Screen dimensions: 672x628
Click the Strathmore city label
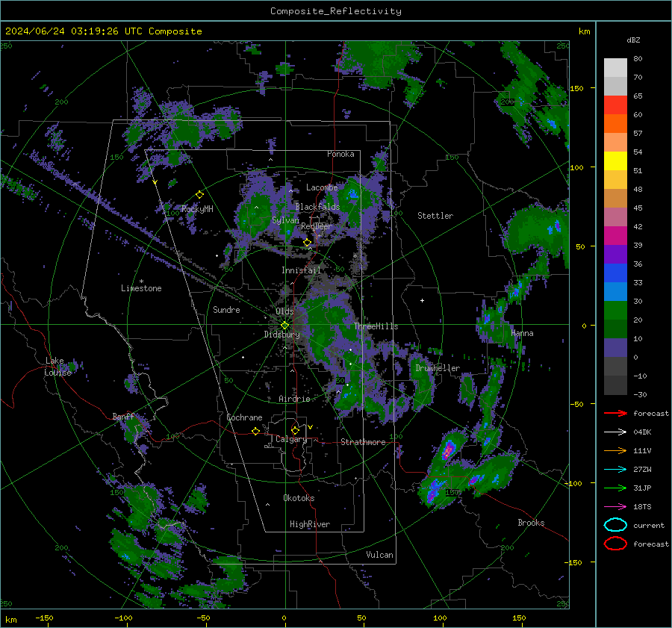tap(363, 442)
